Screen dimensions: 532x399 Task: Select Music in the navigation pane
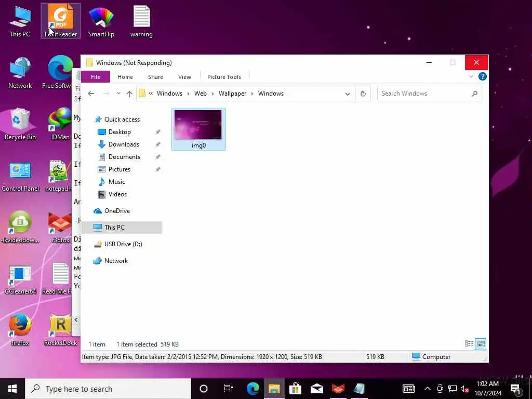[x=116, y=182]
